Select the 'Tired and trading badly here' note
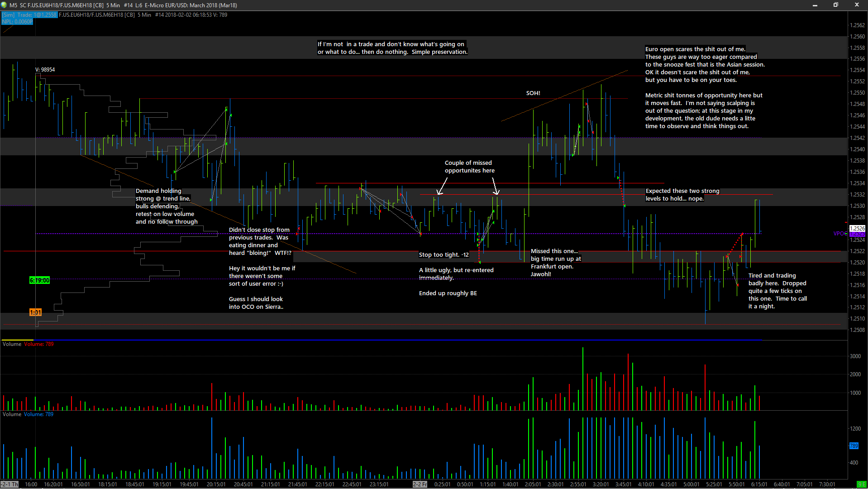Screen dimensions: 868x489 (777, 291)
